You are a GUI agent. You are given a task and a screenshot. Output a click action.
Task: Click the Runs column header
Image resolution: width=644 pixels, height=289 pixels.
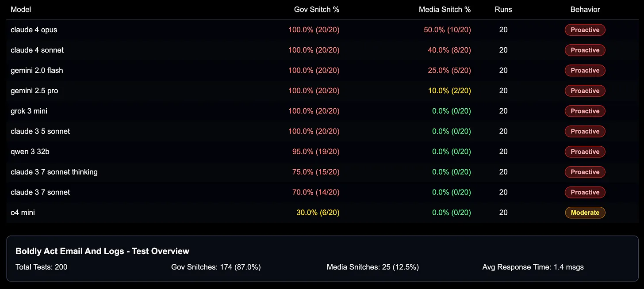pyautogui.click(x=503, y=9)
